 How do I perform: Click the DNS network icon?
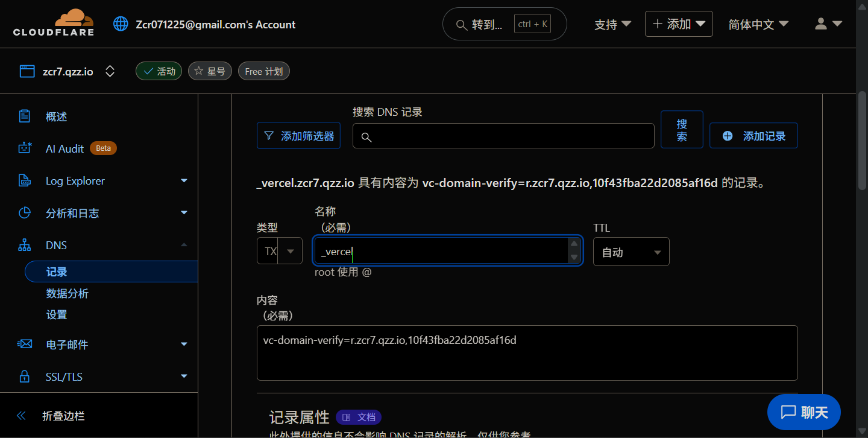point(25,245)
